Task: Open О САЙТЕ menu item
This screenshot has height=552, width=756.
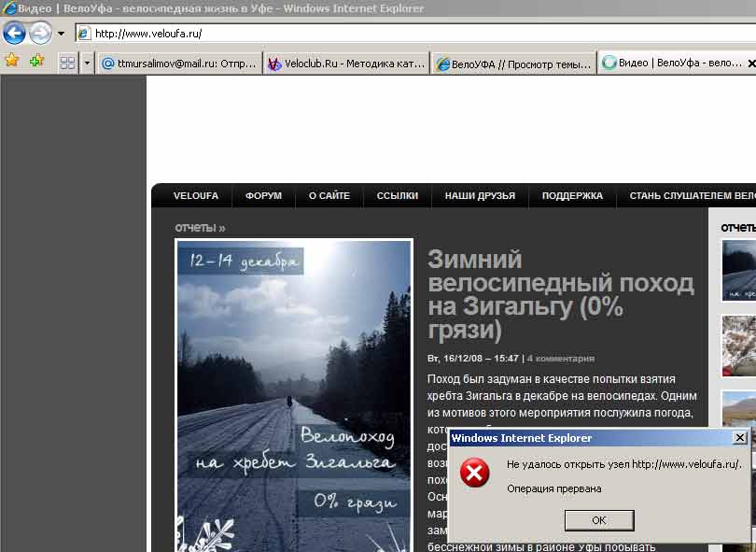Action: [x=329, y=196]
